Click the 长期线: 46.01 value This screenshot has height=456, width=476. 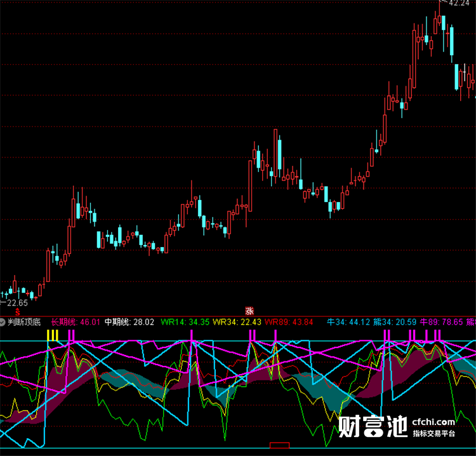[x=76, y=322]
